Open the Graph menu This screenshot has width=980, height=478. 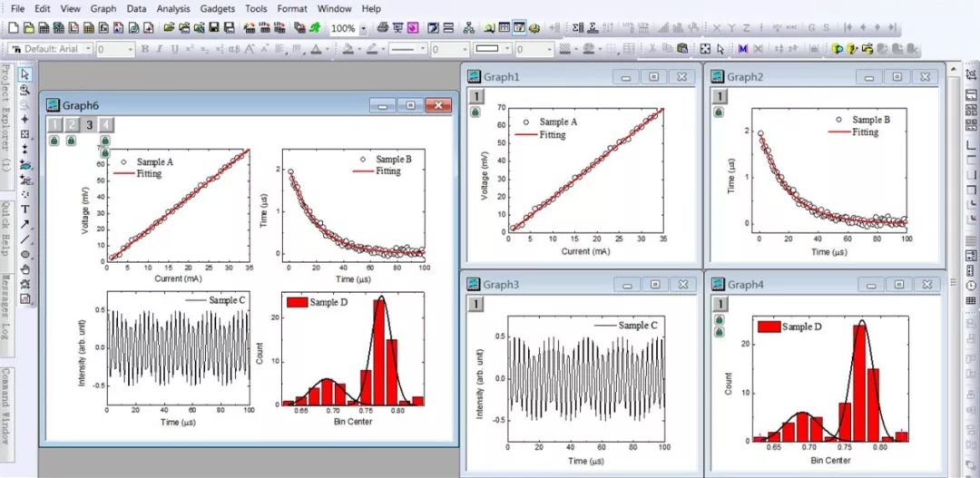(x=103, y=9)
